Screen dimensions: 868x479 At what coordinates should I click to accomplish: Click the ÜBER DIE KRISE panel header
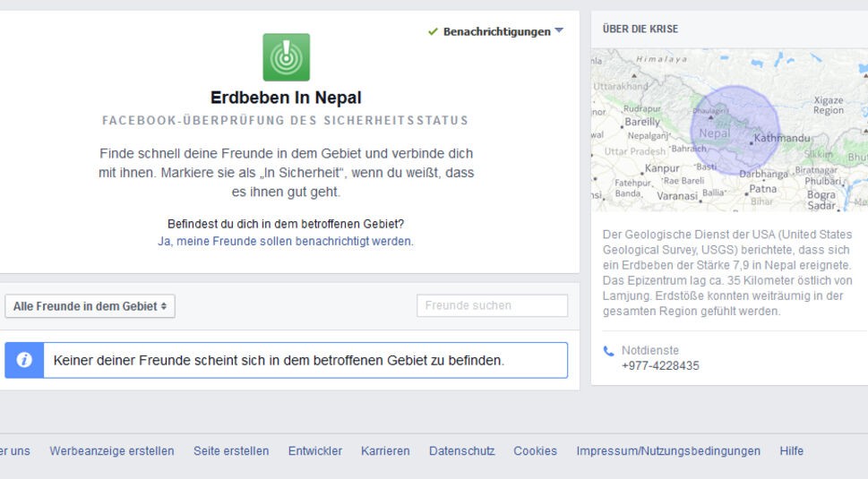[640, 29]
